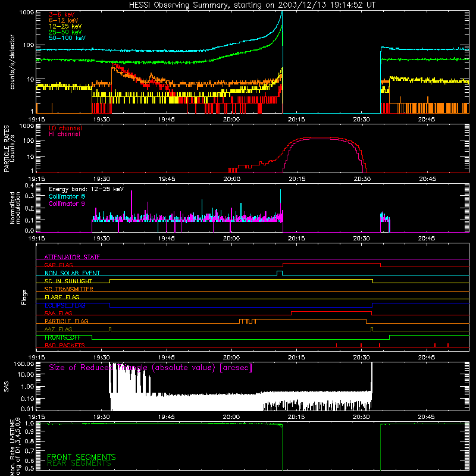Click the 0.2 modulation axis value

[29, 208]
